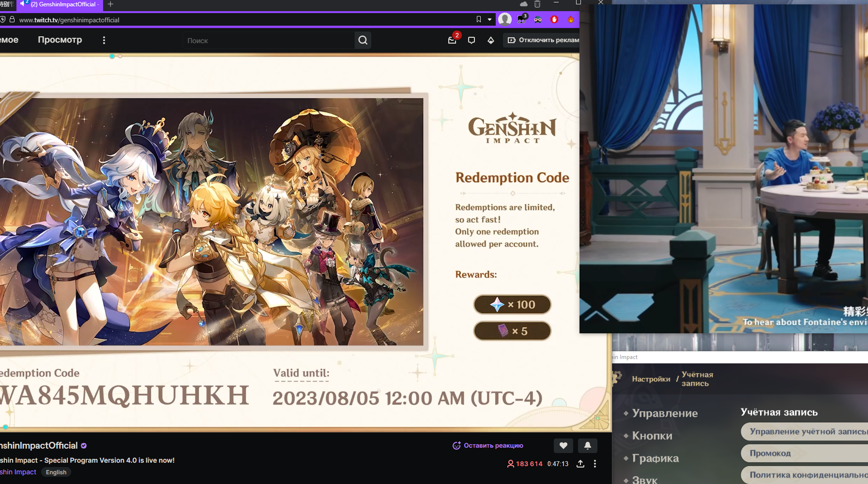
Task: Click the cloud icon in title bar
Action: click(x=524, y=4)
